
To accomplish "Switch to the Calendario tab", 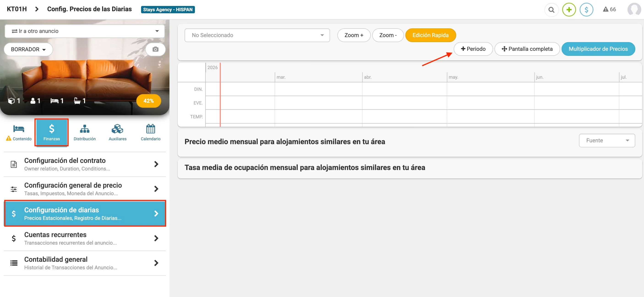I will (x=150, y=132).
